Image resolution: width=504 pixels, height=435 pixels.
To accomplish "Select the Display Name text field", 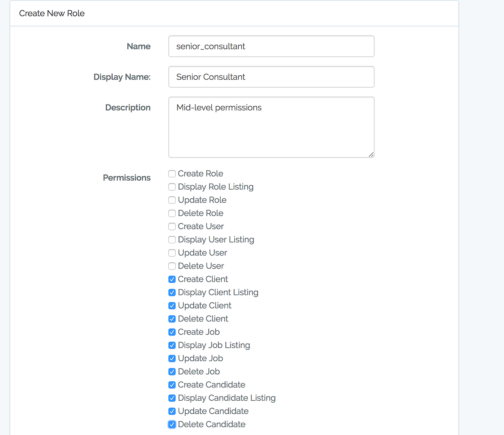I will tap(271, 77).
